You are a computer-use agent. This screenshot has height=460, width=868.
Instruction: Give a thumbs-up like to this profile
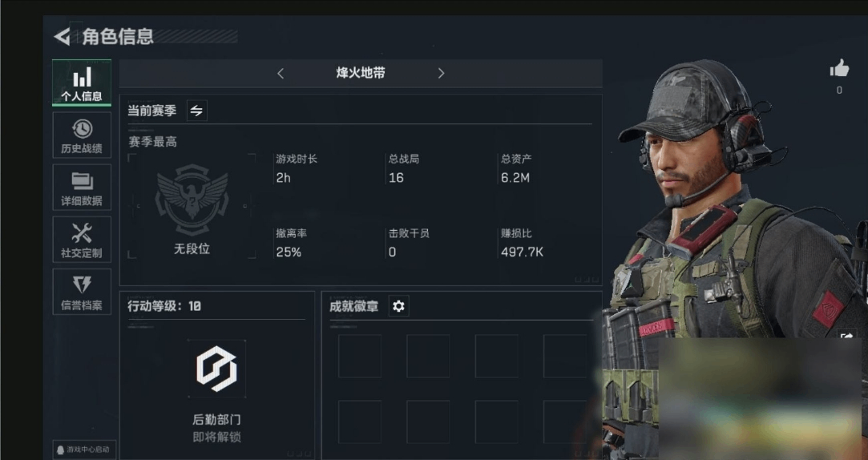839,69
